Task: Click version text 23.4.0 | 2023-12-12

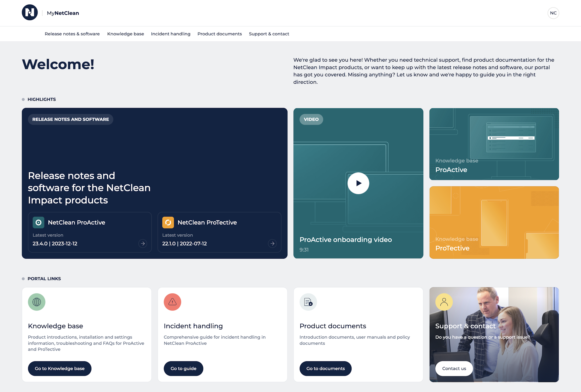Action: pos(55,244)
